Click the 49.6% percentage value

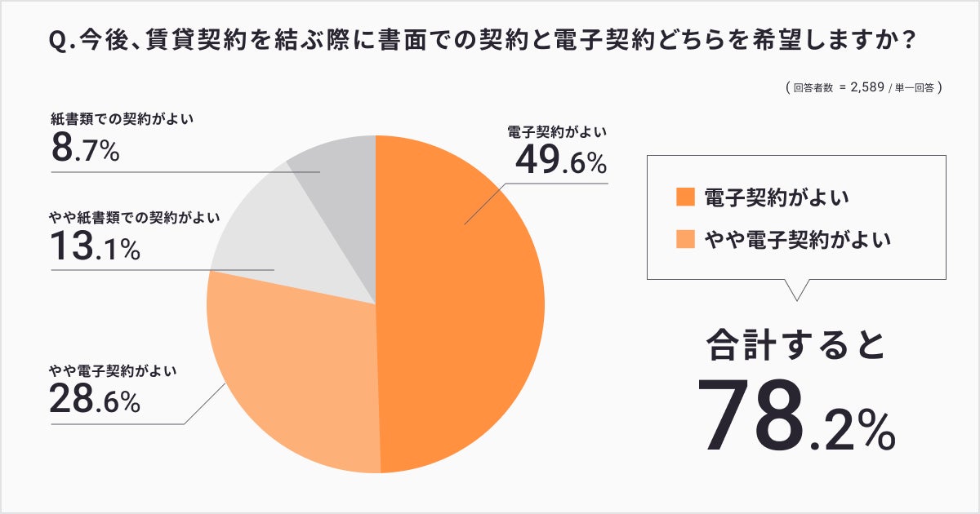click(x=560, y=162)
